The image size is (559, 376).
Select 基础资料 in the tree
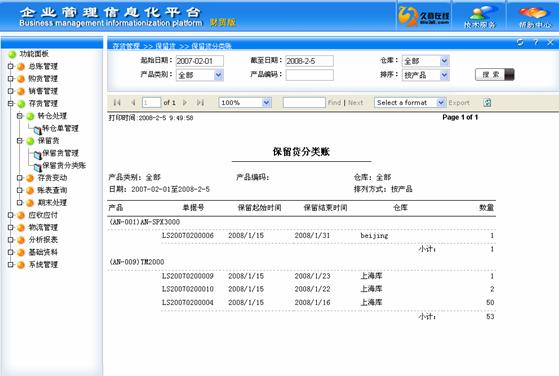tap(43, 252)
